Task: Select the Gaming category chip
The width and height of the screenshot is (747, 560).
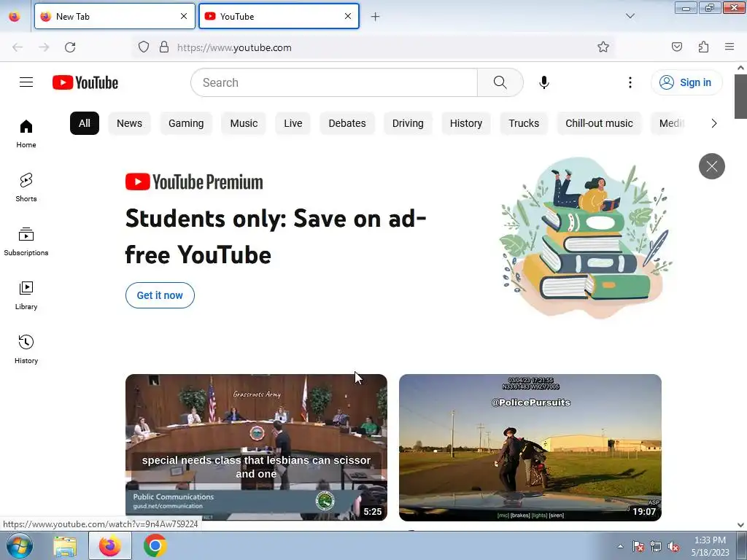Action: [x=186, y=123]
